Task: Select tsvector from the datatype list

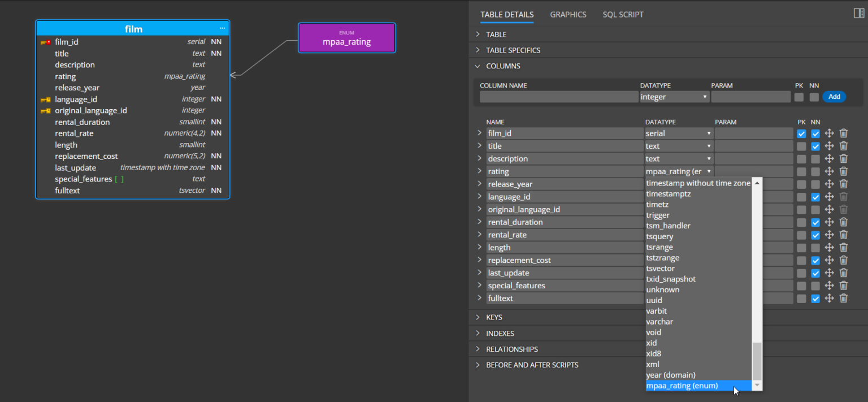Action: coord(660,269)
